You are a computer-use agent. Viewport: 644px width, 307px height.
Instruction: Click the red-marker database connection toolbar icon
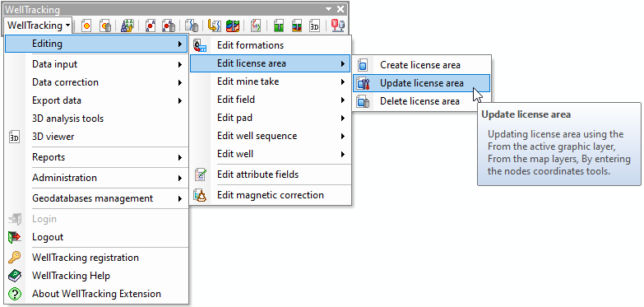337,26
